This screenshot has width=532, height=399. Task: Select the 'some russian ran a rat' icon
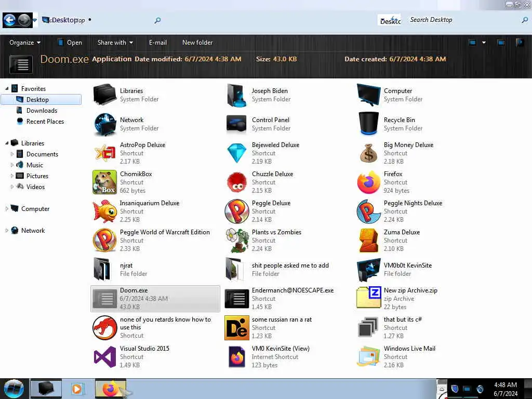(x=236, y=328)
